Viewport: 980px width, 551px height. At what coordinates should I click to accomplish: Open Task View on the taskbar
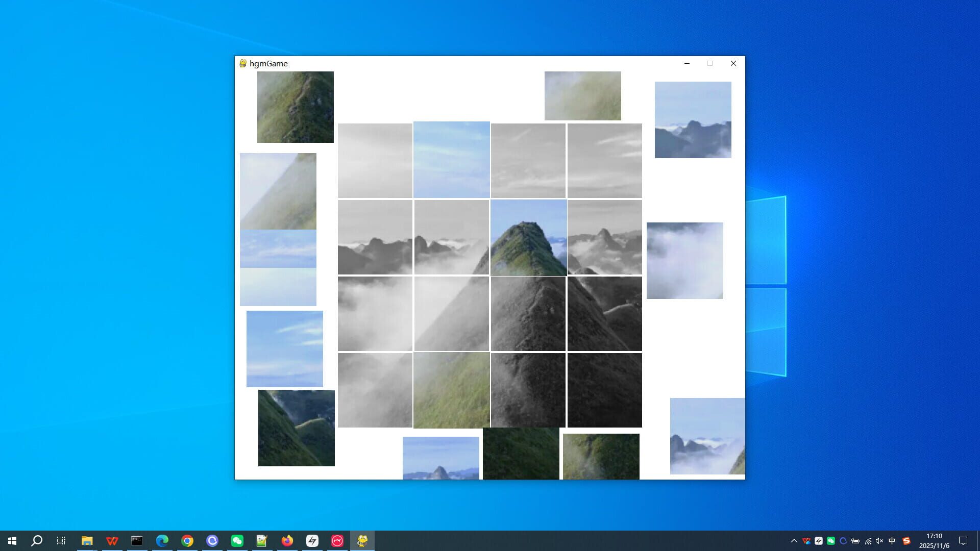point(61,540)
